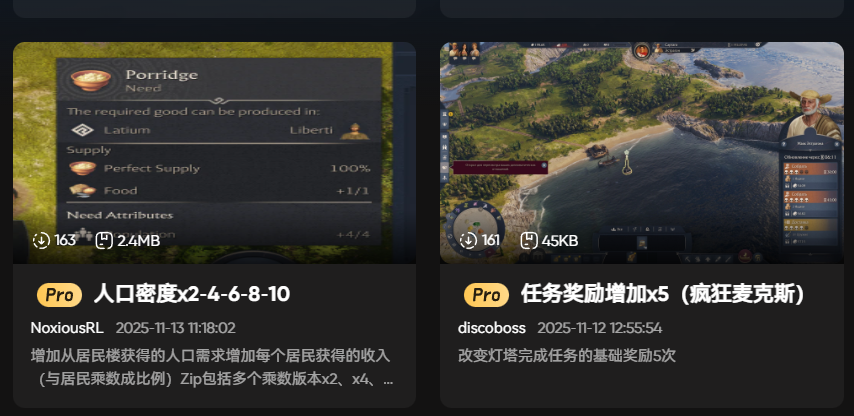Click the 2.4MB file size label
854x416 pixels.
(x=139, y=241)
